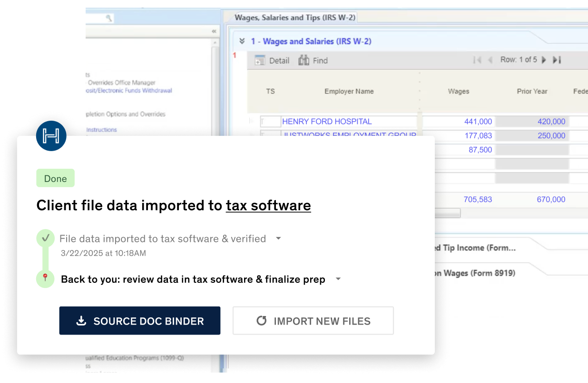Click the 3/22/2025 at 10:18AM timestamp

point(103,253)
